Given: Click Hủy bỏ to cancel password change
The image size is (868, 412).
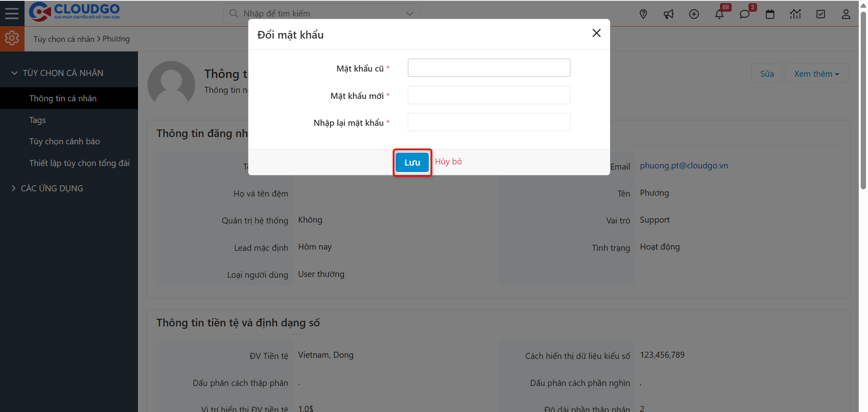Looking at the screenshot, I should (x=448, y=162).
